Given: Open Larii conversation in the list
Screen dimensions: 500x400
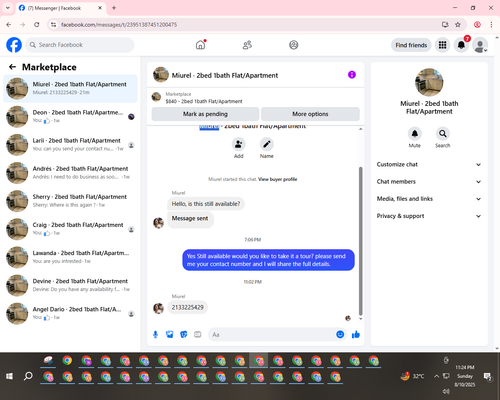Looking at the screenshot, I should (x=70, y=145).
